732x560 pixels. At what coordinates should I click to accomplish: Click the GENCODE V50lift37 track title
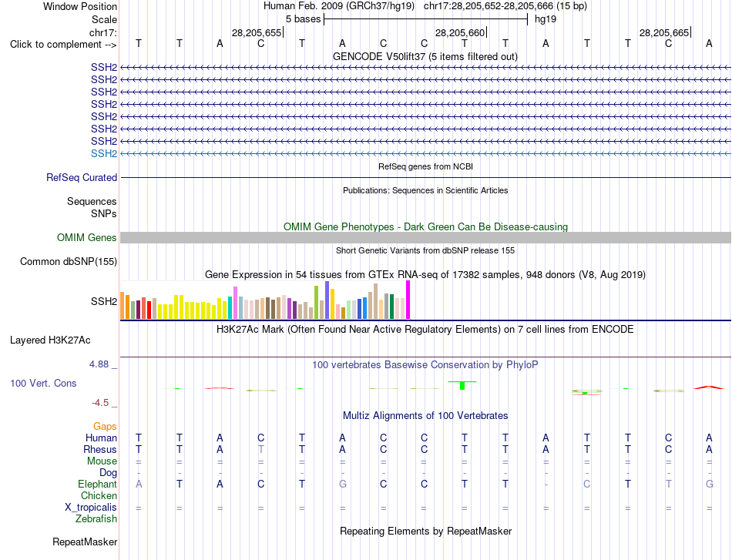pyautogui.click(x=425, y=57)
